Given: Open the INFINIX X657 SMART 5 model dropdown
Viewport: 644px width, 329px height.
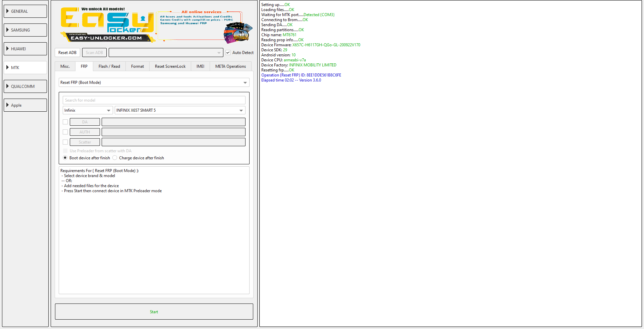Looking at the screenshot, I should [x=180, y=110].
